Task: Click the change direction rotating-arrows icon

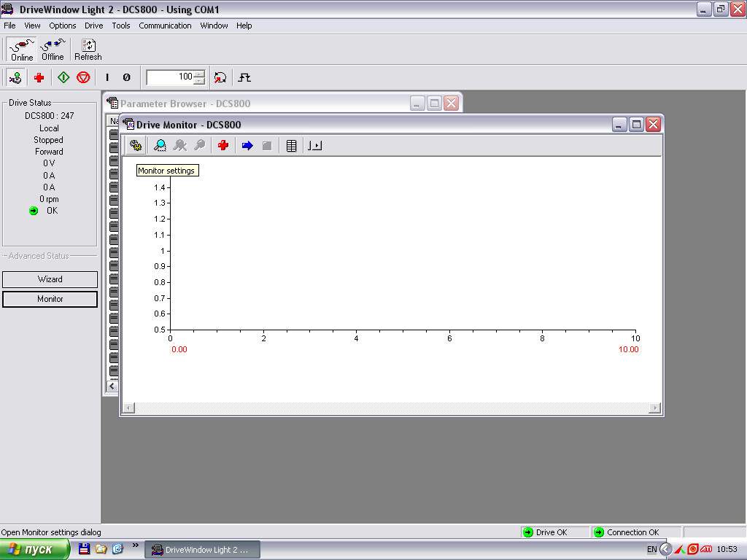Action: pyautogui.click(x=220, y=77)
